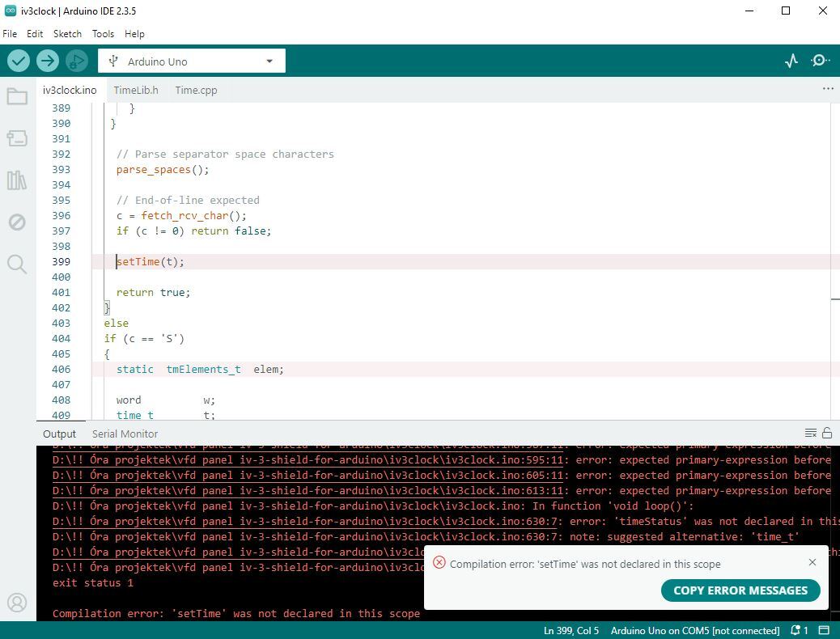This screenshot has width=840, height=639.
Task: Switch to the Time.cpp tab
Action: (x=196, y=90)
